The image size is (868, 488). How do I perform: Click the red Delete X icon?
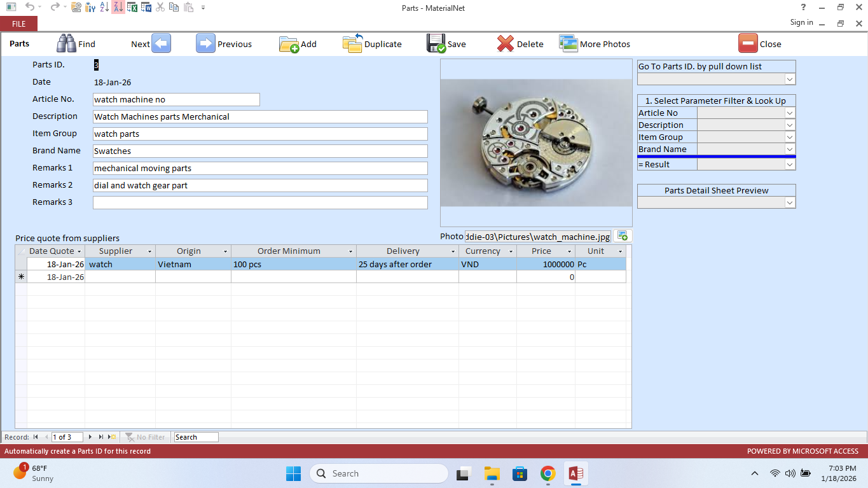pyautogui.click(x=506, y=43)
